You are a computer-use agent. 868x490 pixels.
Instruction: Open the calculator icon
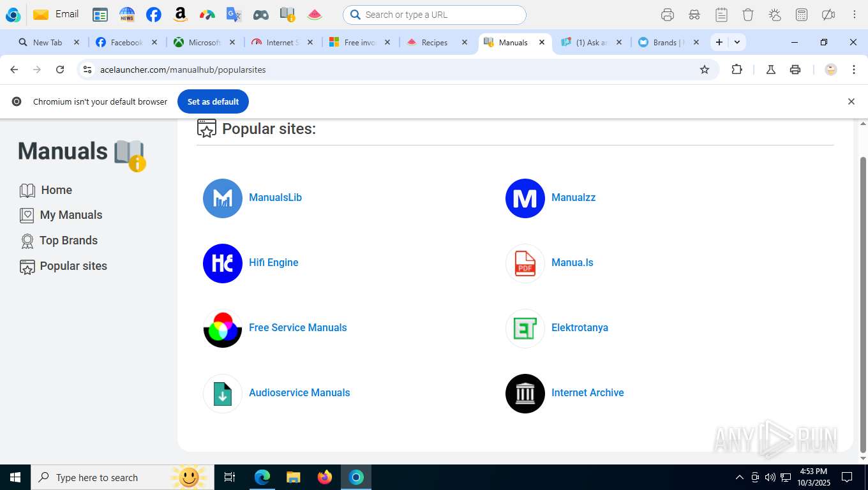tap(802, 15)
